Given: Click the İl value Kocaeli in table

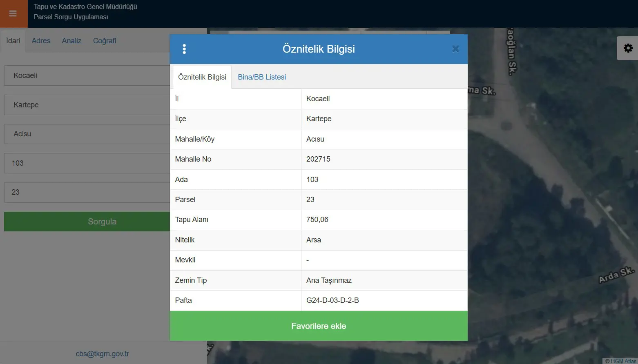Looking at the screenshot, I should [x=318, y=99].
